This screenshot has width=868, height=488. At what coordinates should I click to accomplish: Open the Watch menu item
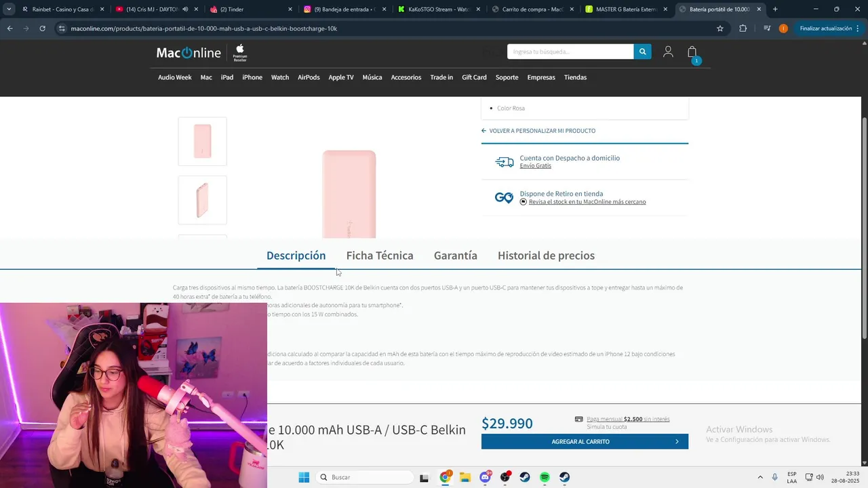click(x=280, y=77)
